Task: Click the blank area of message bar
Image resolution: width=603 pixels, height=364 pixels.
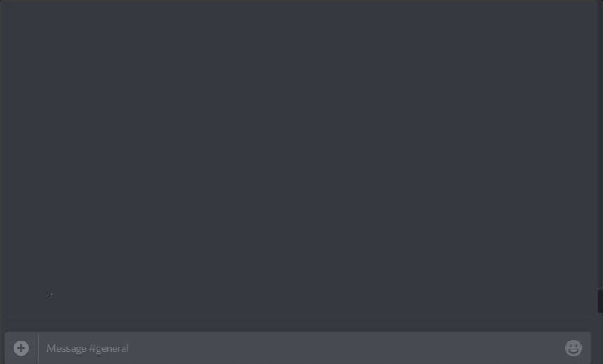Action: (x=346, y=348)
